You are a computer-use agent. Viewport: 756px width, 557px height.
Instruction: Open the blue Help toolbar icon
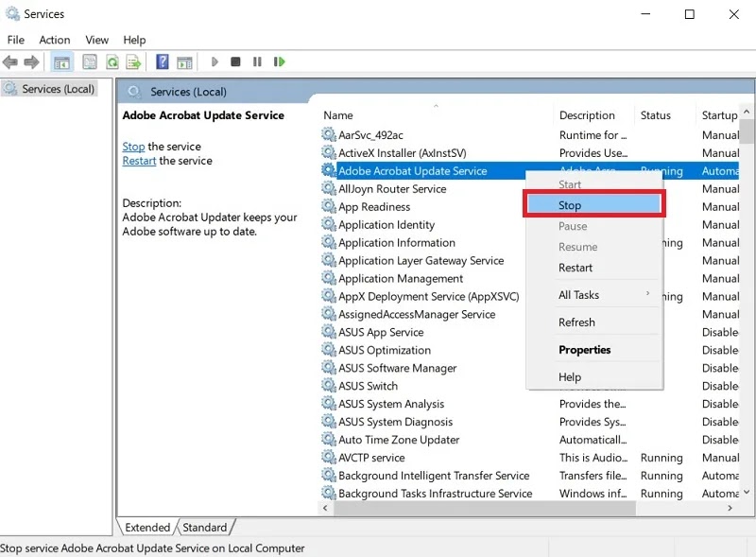coord(163,61)
